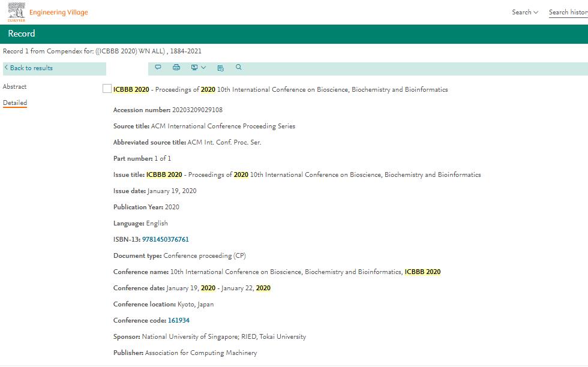Viewport: 588px width, 367px height.
Task: Click the Language English value
Action: pyautogui.click(x=157, y=223)
